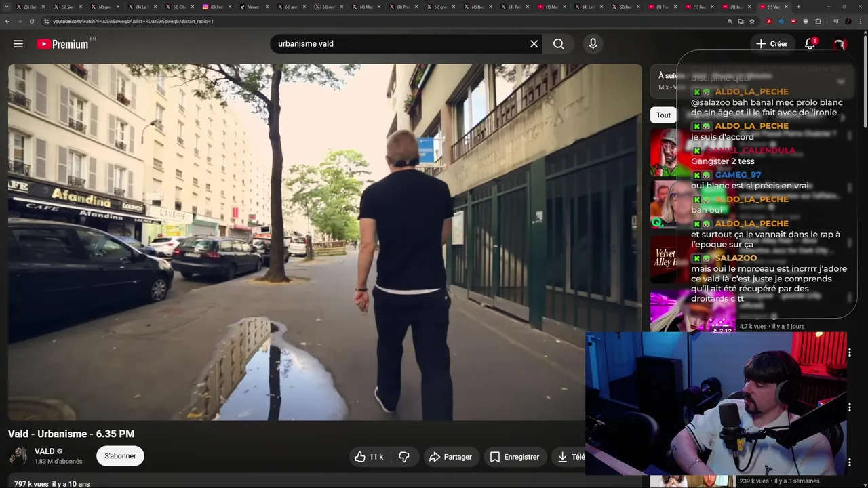Collapse the 'À suivre' mix panel chevron

pos(841,82)
